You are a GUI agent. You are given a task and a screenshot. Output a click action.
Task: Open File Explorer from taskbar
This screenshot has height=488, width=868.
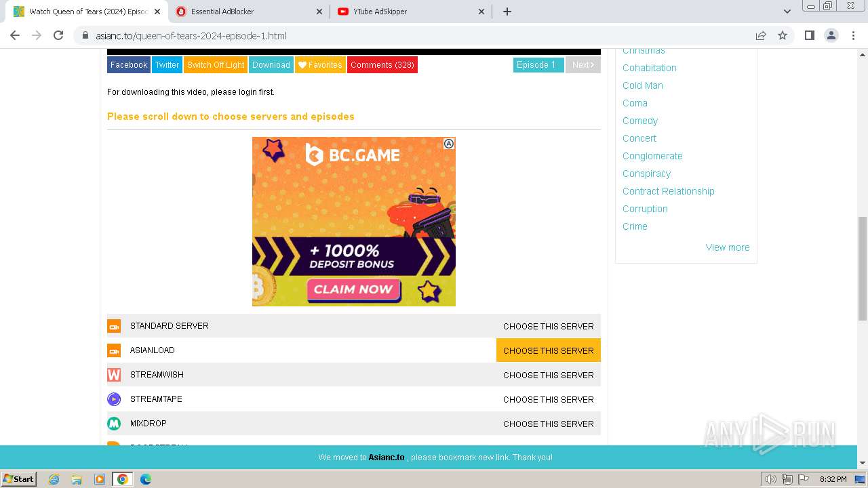(77, 479)
